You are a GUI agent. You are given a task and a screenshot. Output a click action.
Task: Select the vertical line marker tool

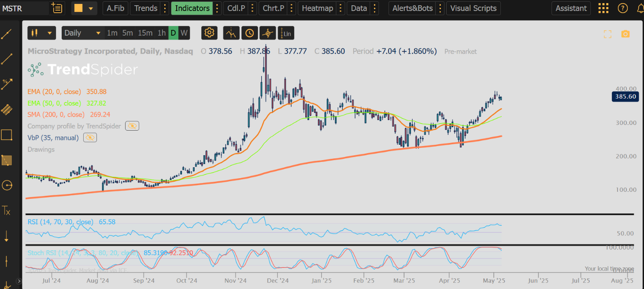pos(7,261)
